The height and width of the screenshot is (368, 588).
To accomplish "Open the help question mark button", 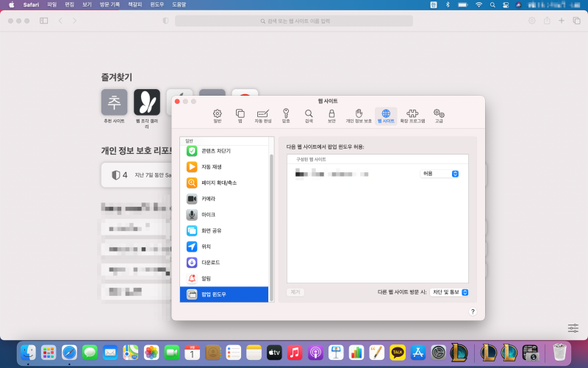I will tap(473, 311).
